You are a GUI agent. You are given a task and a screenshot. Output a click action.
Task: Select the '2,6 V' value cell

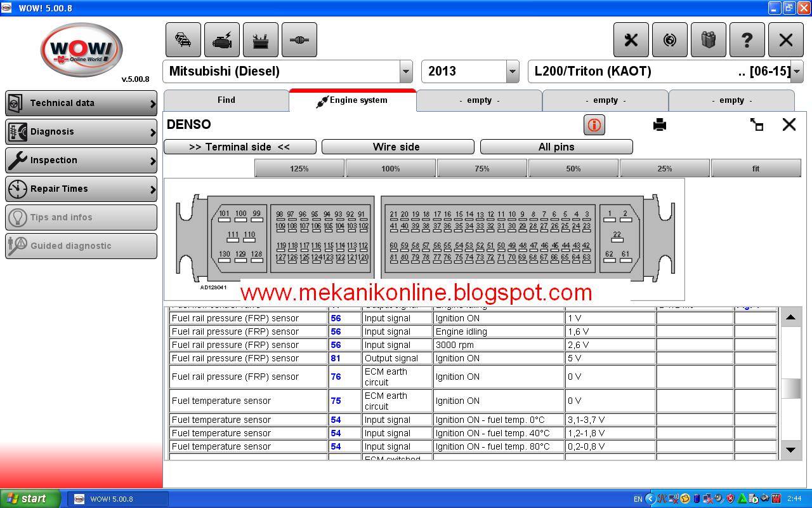610,345
